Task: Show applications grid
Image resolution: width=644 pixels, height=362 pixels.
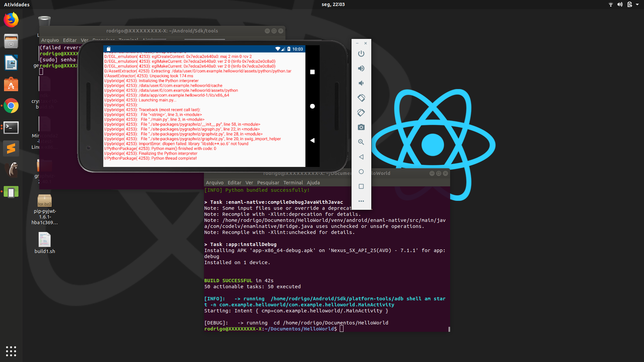Action: (x=11, y=351)
